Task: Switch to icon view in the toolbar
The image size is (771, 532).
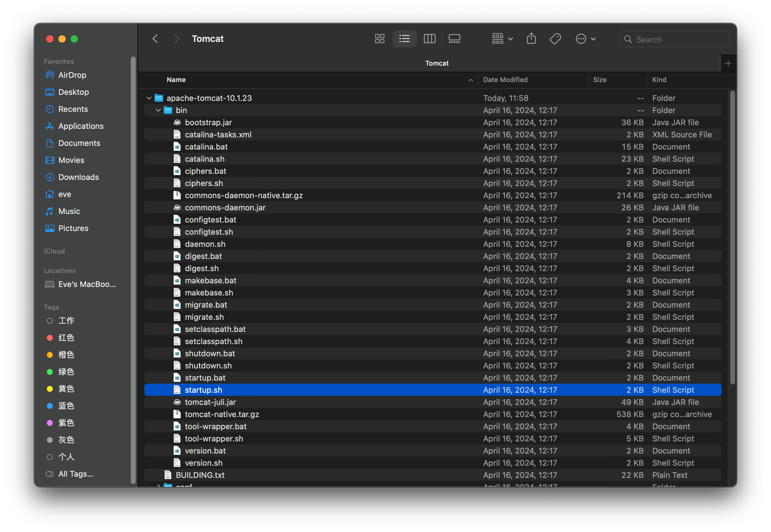Action: click(379, 39)
